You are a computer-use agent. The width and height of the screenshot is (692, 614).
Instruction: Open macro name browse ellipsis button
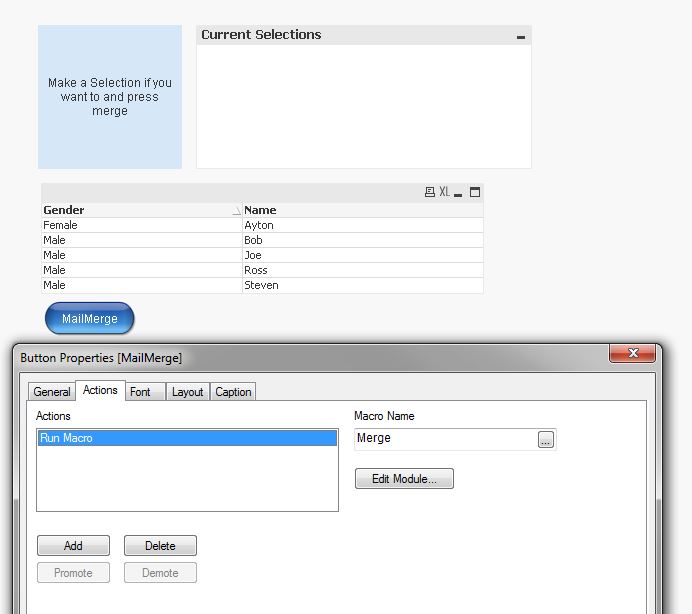[x=545, y=440]
